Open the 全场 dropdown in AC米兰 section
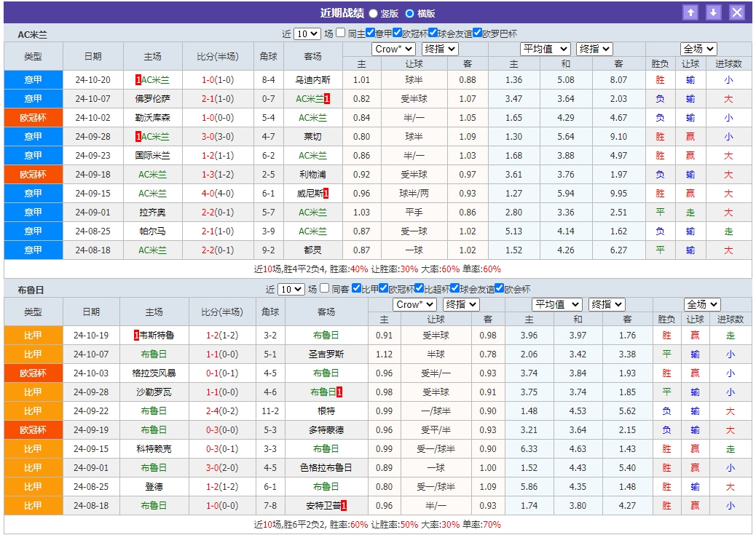This screenshot has height=535, width=756. click(697, 49)
